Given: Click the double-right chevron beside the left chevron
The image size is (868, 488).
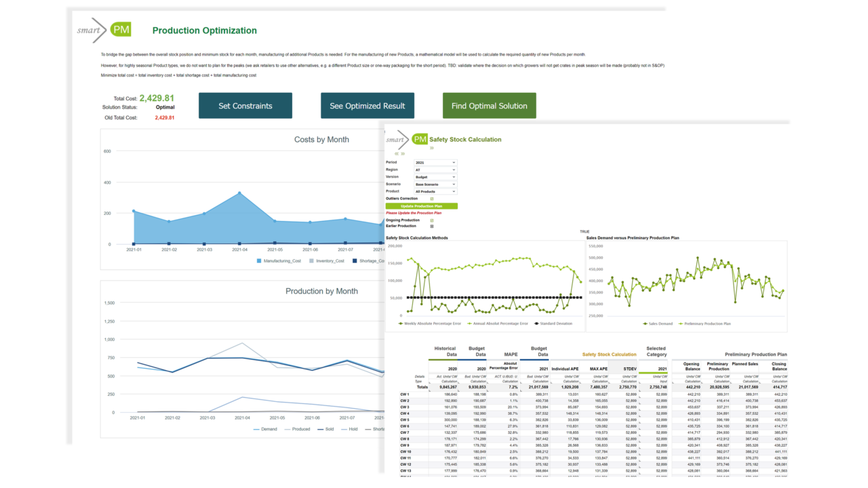Looking at the screenshot, I should (x=403, y=154).
